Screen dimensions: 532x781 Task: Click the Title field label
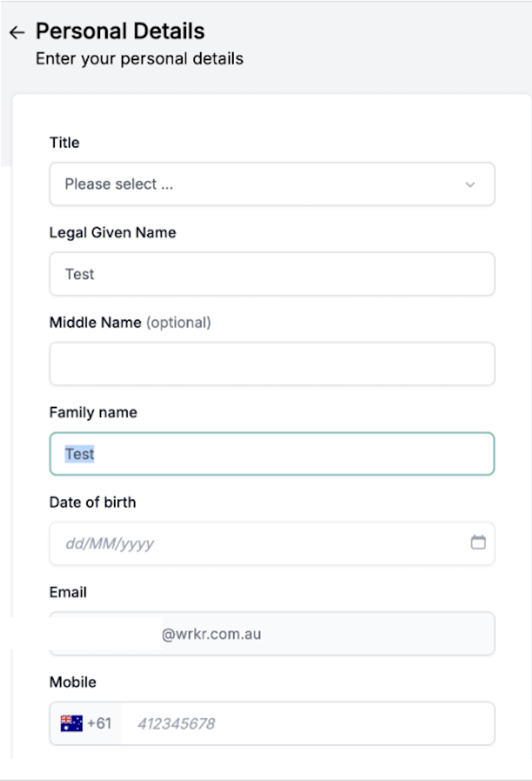[x=64, y=143]
